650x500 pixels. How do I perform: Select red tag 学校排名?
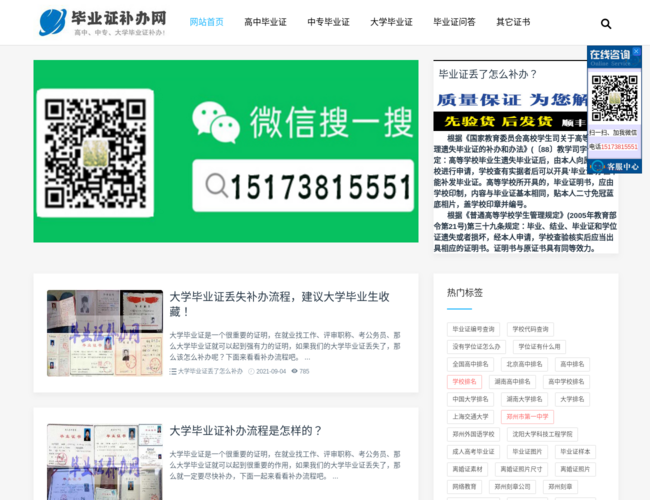tap(464, 381)
